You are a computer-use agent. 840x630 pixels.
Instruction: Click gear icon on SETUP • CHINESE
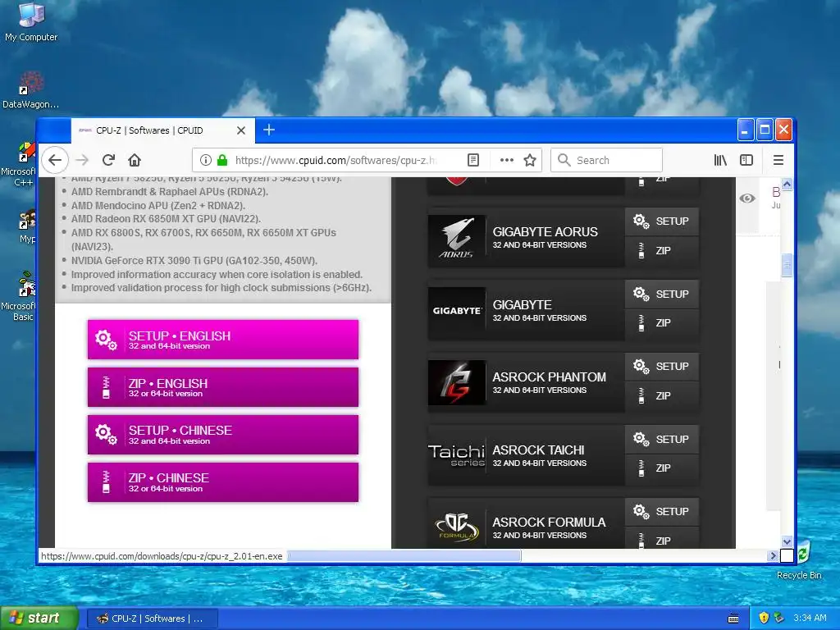coord(106,435)
